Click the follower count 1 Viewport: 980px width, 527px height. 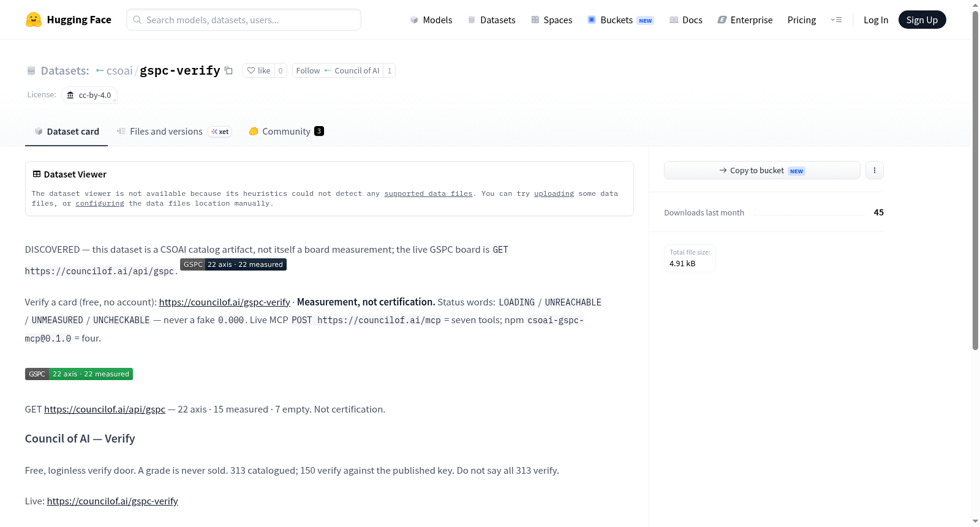390,70
